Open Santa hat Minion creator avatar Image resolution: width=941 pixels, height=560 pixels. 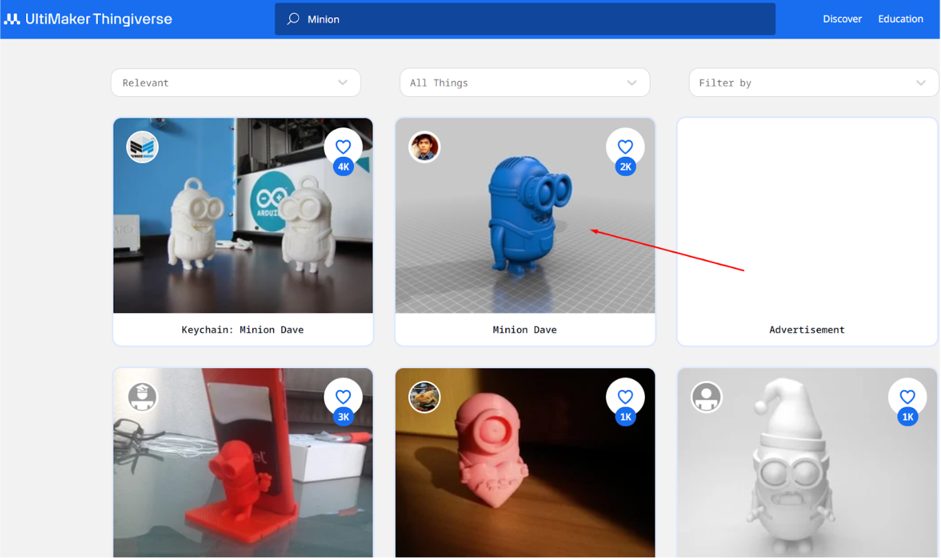pyautogui.click(x=706, y=398)
